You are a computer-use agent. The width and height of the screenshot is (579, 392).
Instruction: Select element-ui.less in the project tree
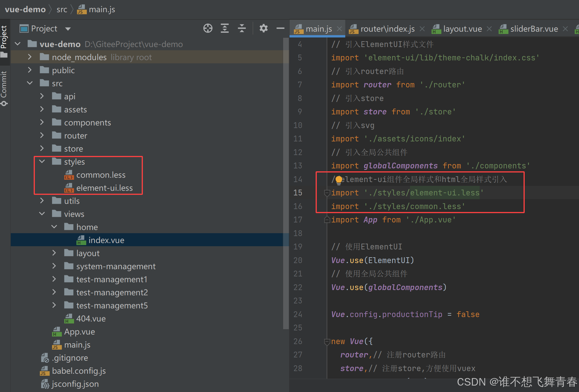[104, 188]
